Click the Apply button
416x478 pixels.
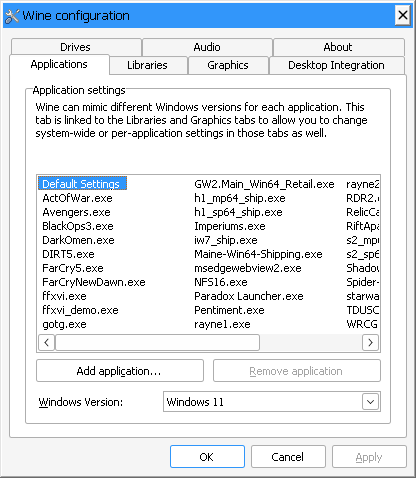pyautogui.click(x=369, y=457)
